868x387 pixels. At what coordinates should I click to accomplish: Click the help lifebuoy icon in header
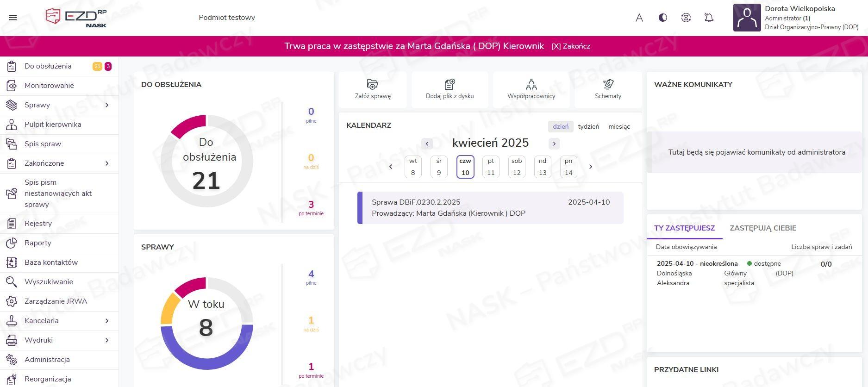(x=686, y=18)
